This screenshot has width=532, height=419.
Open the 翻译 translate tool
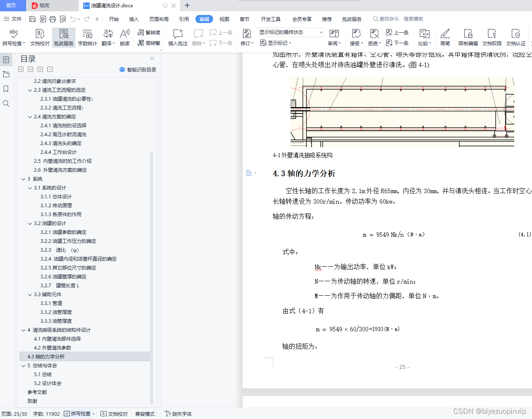[x=108, y=38]
